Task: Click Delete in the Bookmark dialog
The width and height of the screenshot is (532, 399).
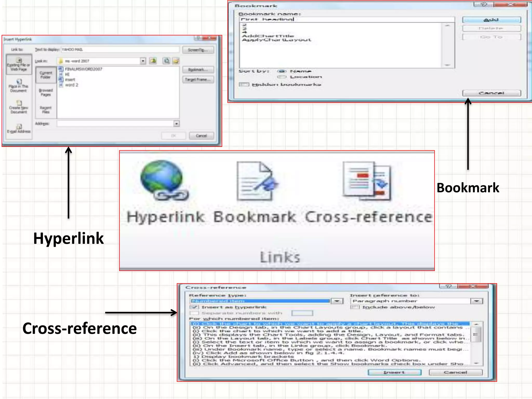Action: (491, 28)
